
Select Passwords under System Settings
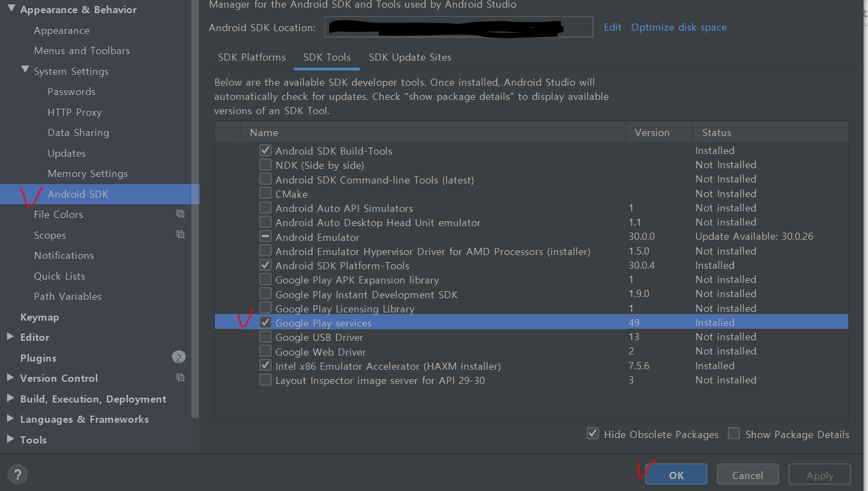pos(72,92)
